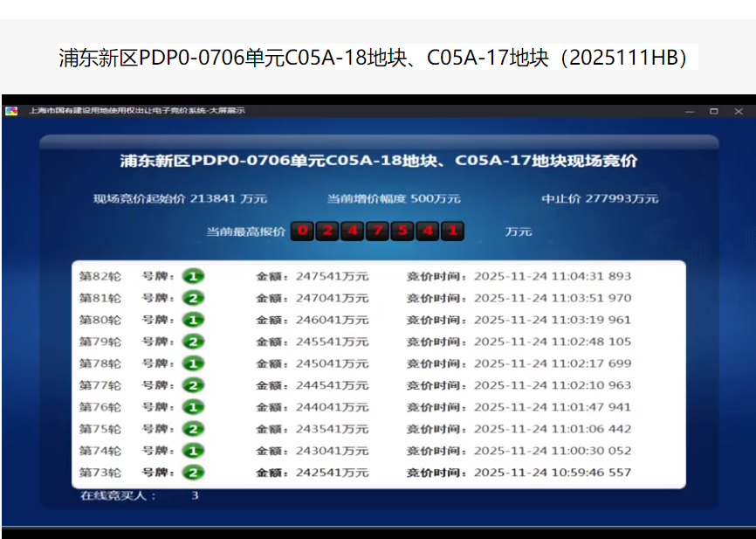Select the bidder badge for round 73
This screenshot has width=756, height=539.
pos(193,472)
